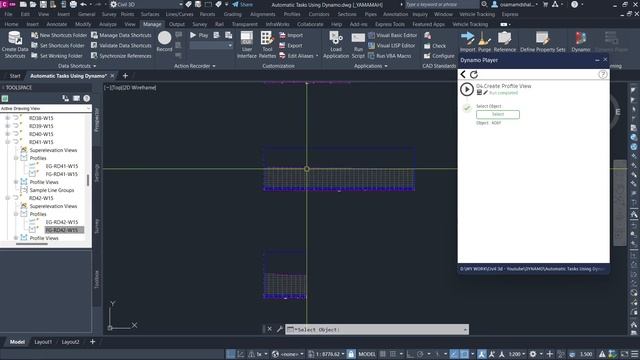Open the Annotate ribbon tab
This screenshot has width=640, height=360.
click(x=56, y=24)
